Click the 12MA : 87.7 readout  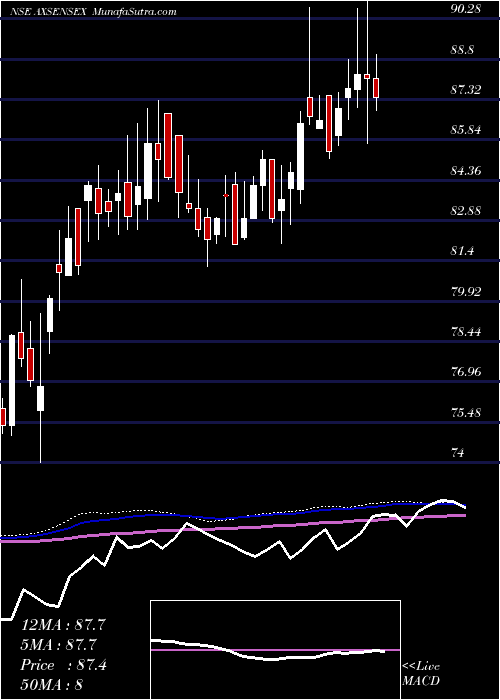(x=63, y=625)
